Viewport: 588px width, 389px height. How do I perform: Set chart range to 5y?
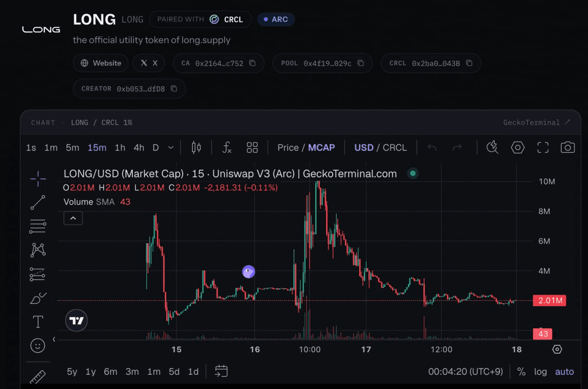72,372
